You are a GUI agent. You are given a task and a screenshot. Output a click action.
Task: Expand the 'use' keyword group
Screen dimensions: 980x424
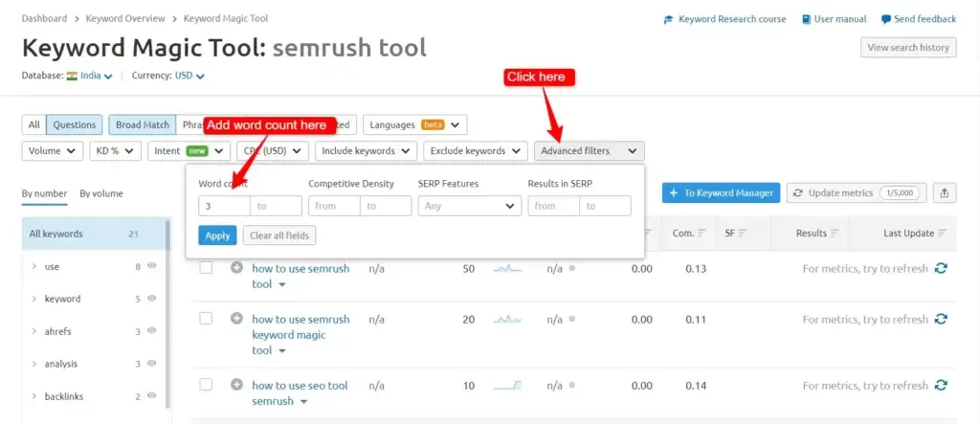tap(33, 266)
